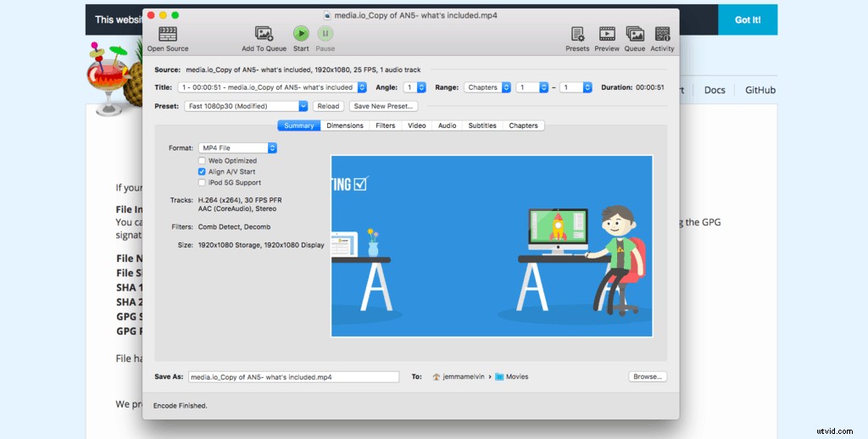Click Got It! in the website banner

[x=748, y=20]
